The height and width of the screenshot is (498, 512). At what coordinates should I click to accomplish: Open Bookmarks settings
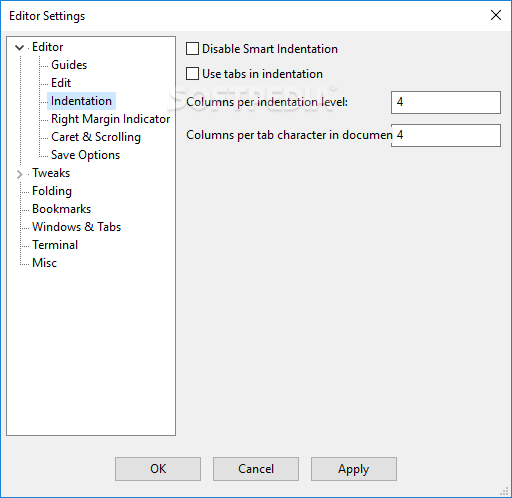[62, 209]
